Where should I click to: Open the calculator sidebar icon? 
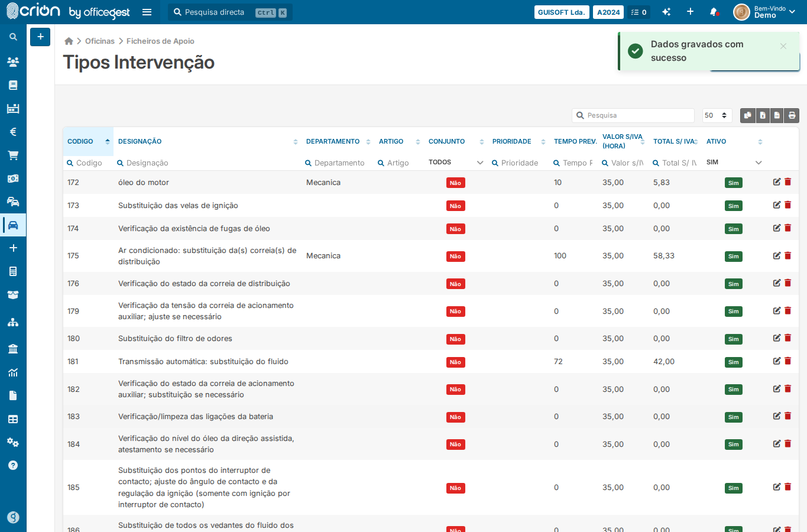click(13, 271)
